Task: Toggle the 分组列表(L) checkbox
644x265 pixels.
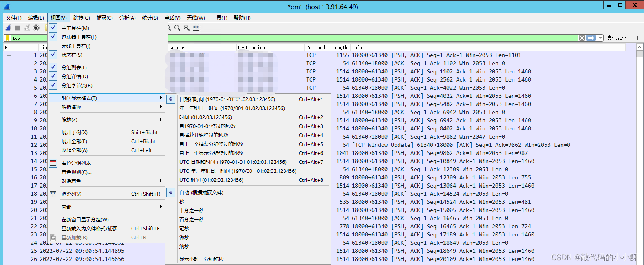Action: click(x=53, y=67)
